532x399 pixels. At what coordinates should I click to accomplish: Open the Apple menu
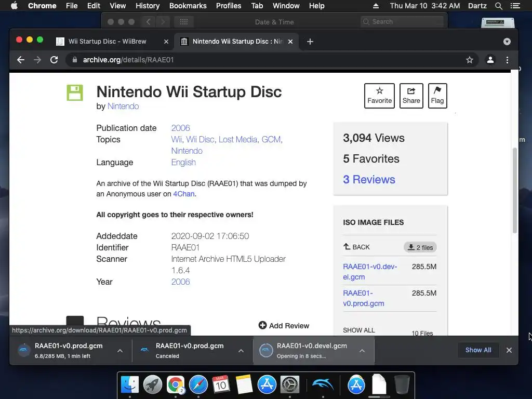tap(14, 6)
